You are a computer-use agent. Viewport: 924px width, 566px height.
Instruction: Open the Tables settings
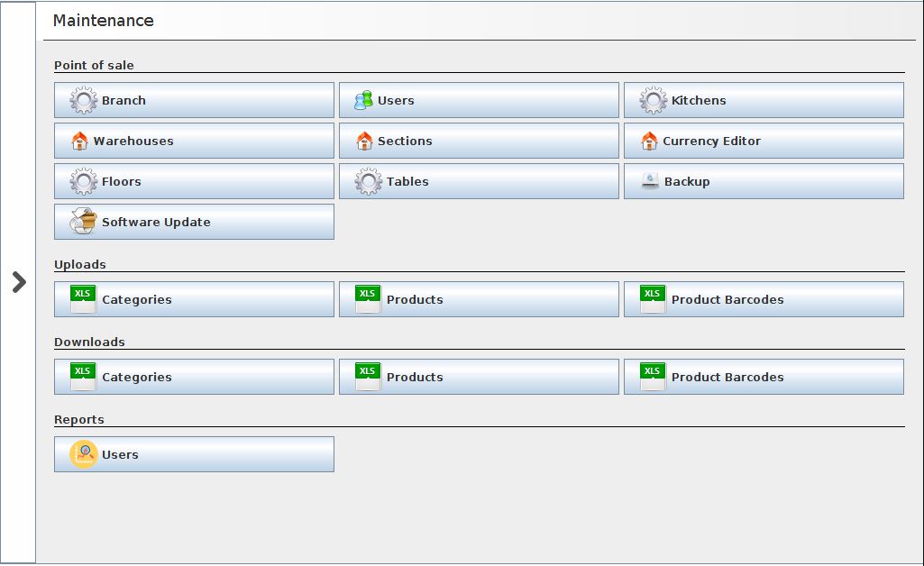pyautogui.click(x=479, y=181)
